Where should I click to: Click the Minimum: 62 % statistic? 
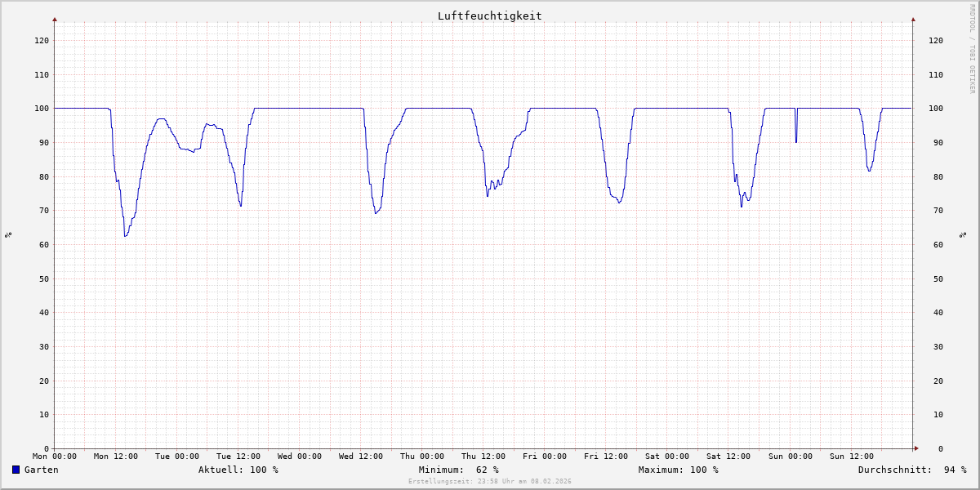click(458, 470)
